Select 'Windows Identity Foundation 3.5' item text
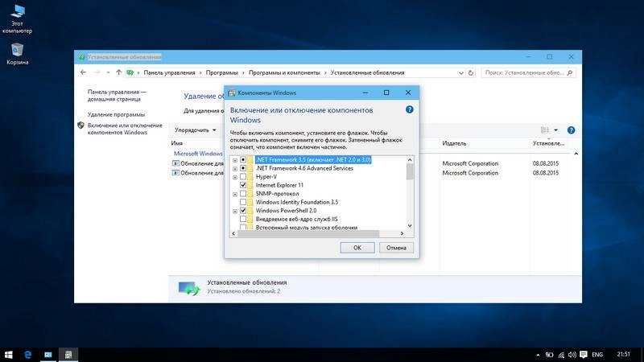 pyautogui.click(x=297, y=202)
